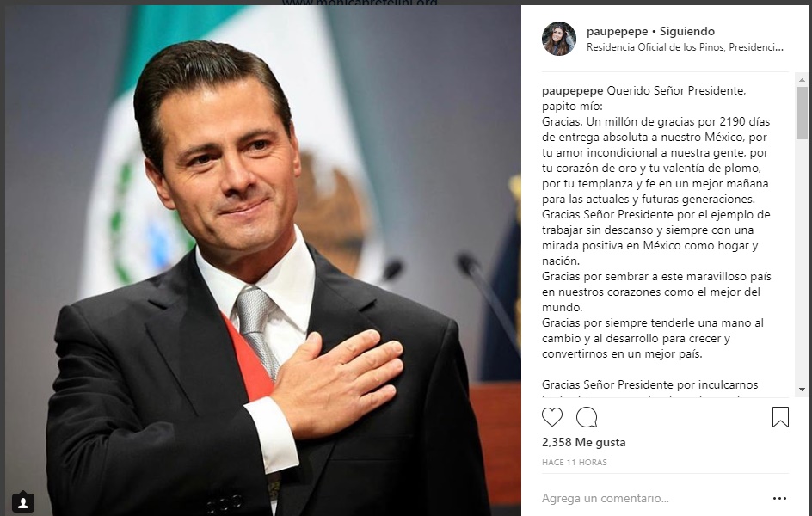The height and width of the screenshot is (516, 812).
Task: Click the paupepepe username in header
Action: (x=617, y=32)
